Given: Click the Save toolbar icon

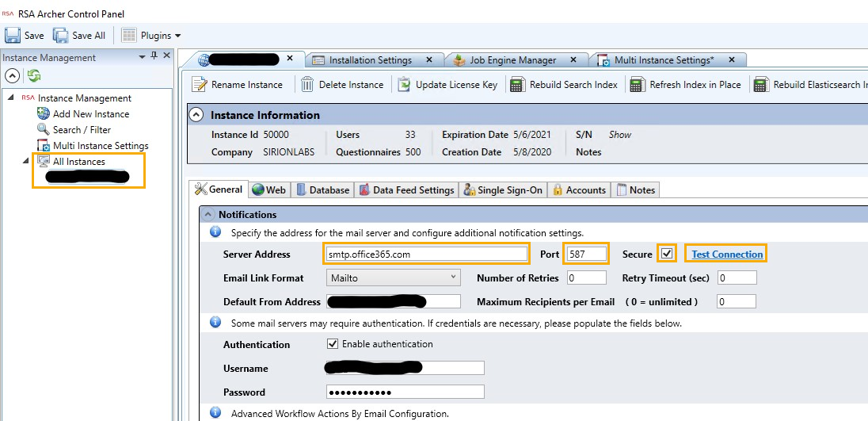Looking at the screenshot, I should coord(12,36).
